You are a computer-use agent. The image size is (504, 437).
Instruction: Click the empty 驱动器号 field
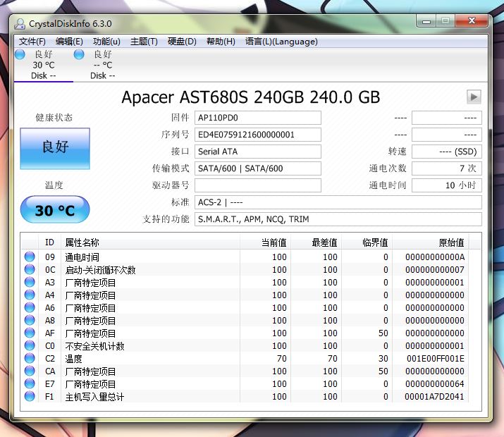click(x=258, y=185)
